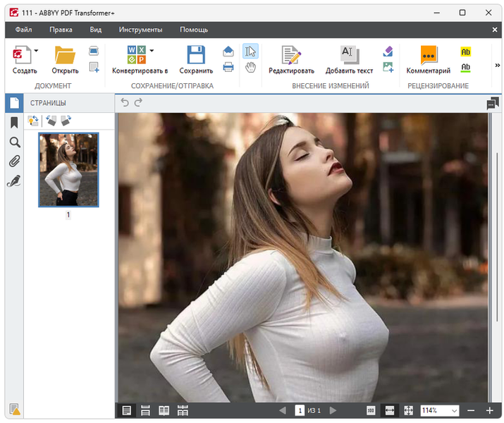Switch to two-page scrolling view
Screen dimensions: 504x423
[183, 410]
